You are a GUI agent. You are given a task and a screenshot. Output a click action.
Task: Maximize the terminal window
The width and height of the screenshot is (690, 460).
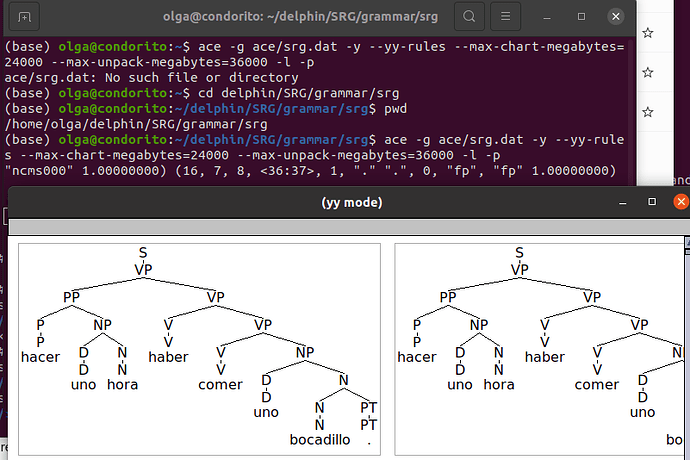(581, 17)
